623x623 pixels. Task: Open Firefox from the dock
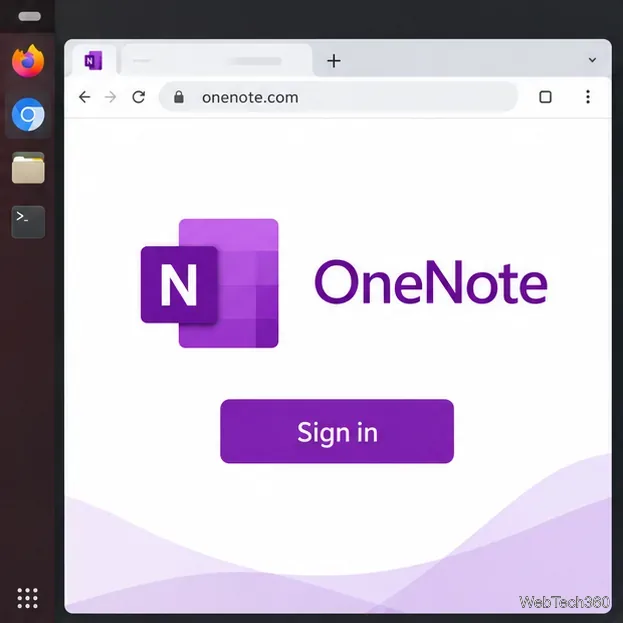(x=28, y=61)
